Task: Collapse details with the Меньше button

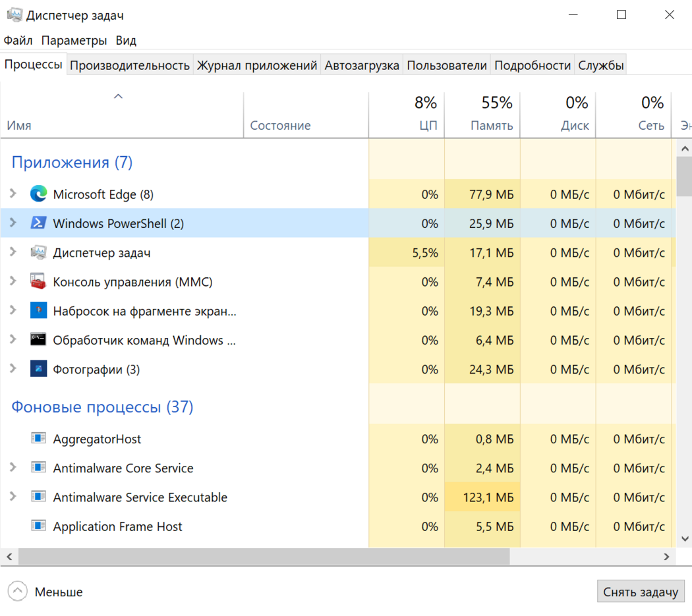Action: pyautogui.click(x=45, y=592)
